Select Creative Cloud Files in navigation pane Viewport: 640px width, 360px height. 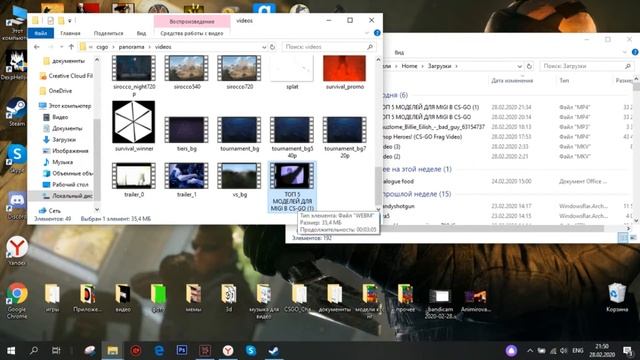coord(67,76)
